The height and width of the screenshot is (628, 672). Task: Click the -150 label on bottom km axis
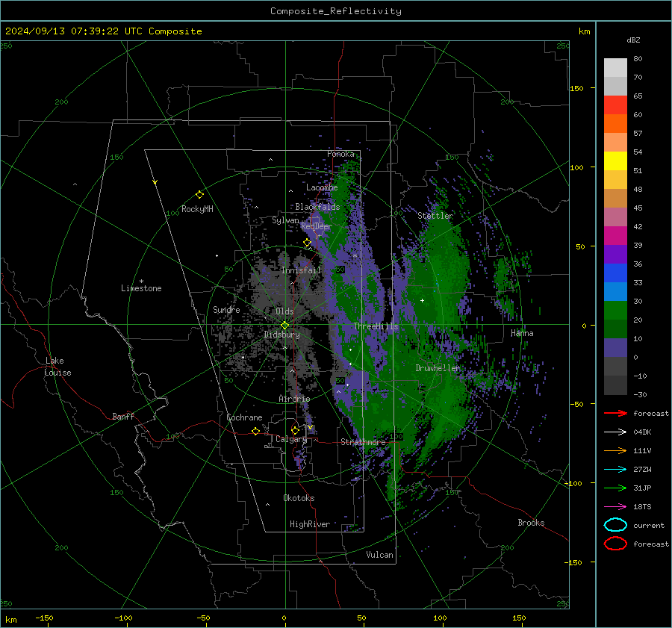[44, 618]
